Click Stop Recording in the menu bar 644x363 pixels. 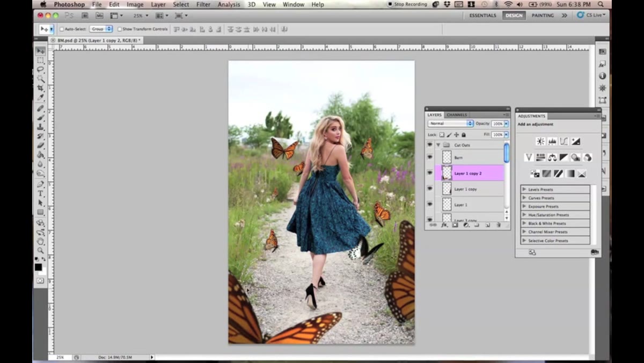408,4
